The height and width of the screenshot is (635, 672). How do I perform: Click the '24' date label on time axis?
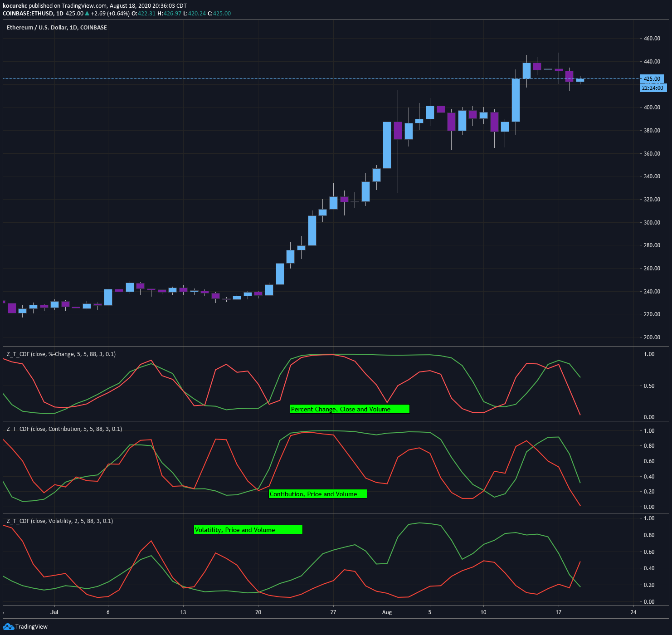[633, 612]
